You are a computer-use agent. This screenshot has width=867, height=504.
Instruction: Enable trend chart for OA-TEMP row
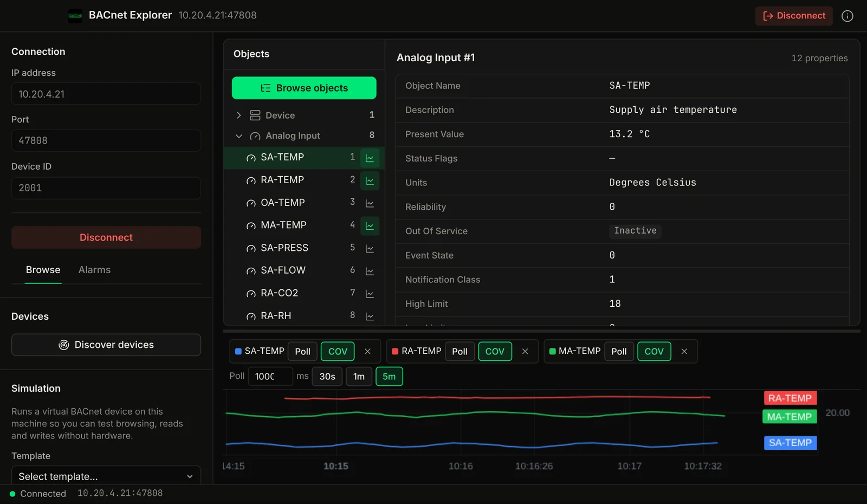pyautogui.click(x=370, y=203)
